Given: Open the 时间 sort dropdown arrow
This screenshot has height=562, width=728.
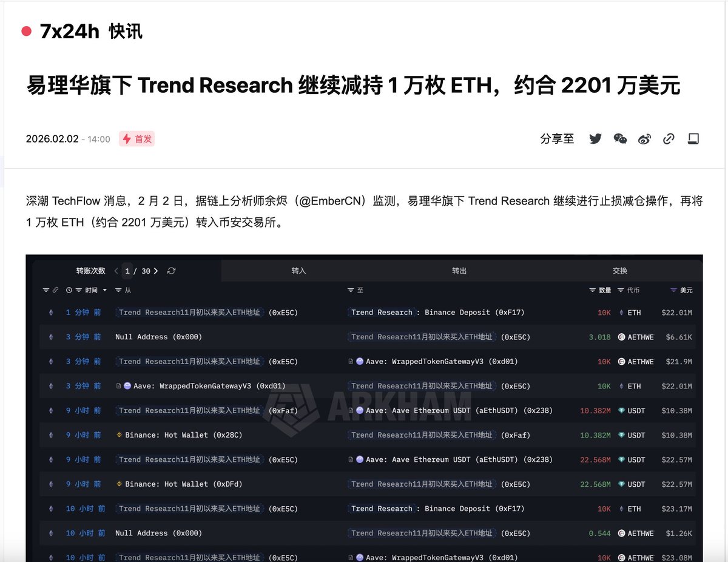Looking at the screenshot, I should (x=105, y=291).
